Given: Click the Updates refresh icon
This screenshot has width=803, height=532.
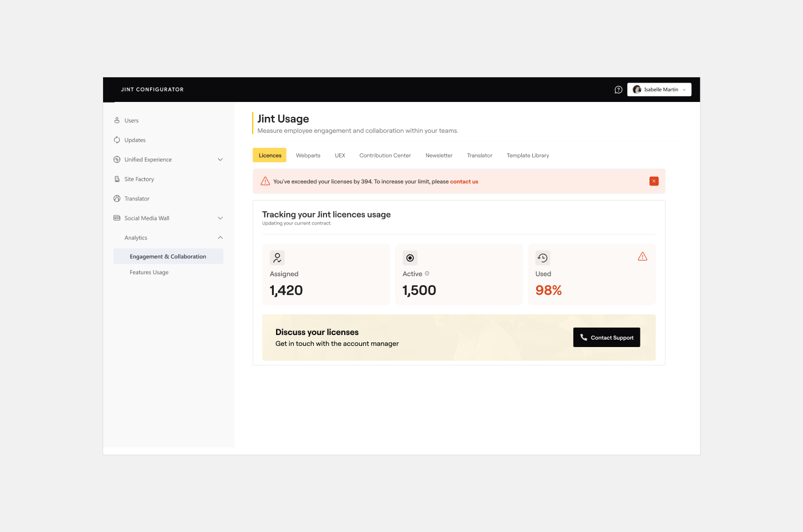Looking at the screenshot, I should point(117,140).
